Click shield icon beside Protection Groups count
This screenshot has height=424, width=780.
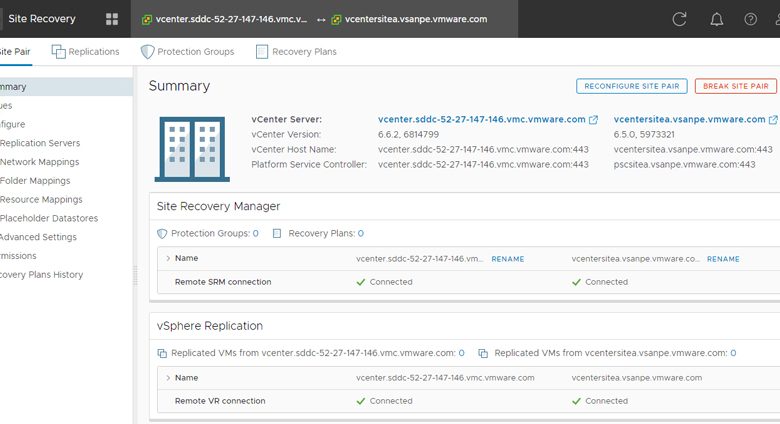(162, 233)
